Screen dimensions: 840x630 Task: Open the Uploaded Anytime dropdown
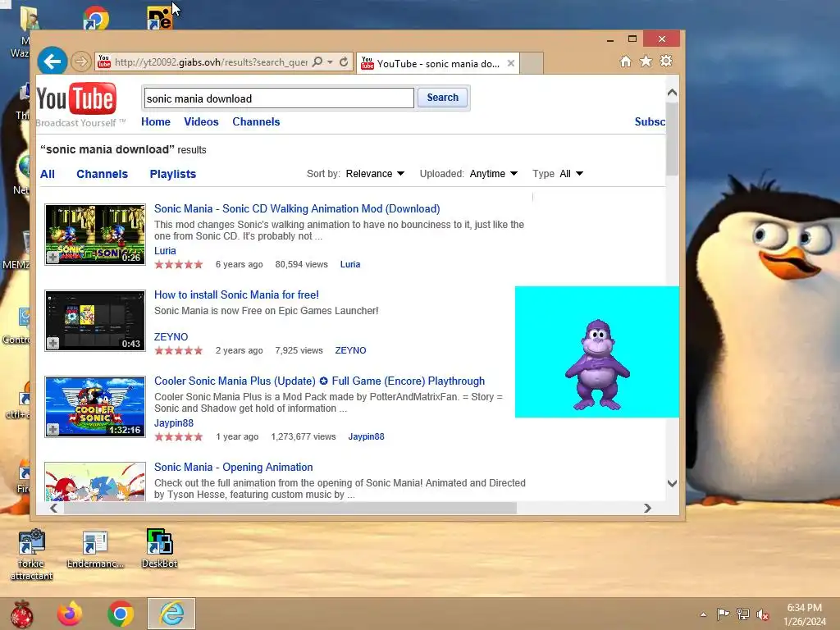tap(493, 174)
